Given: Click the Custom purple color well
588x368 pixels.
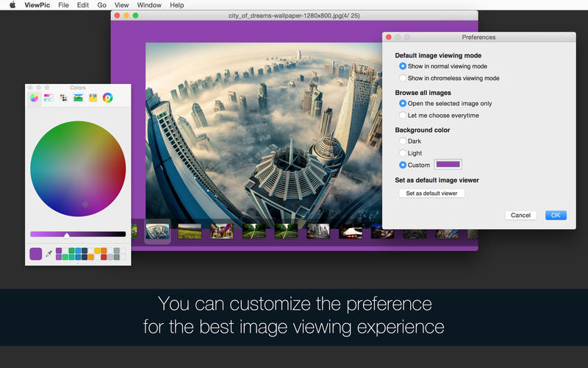Looking at the screenshot, I should click(x=448, y=164).
